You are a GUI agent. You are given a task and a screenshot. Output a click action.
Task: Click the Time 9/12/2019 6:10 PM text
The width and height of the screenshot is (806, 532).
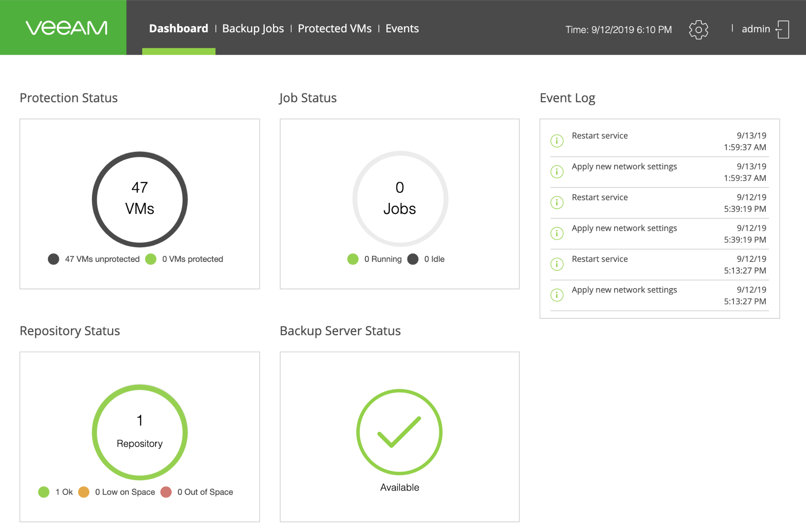point(619,29)
